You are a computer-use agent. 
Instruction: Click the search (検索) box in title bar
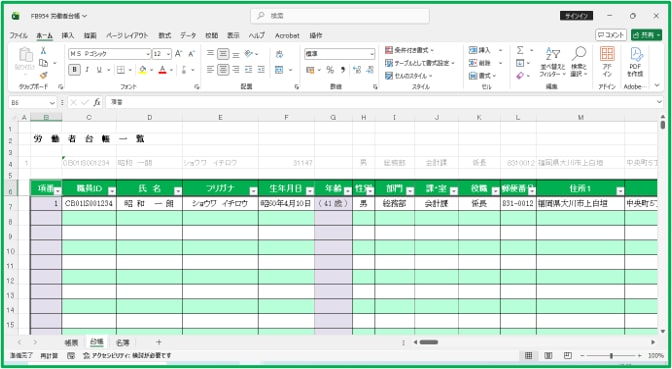[x=340, y=16]
